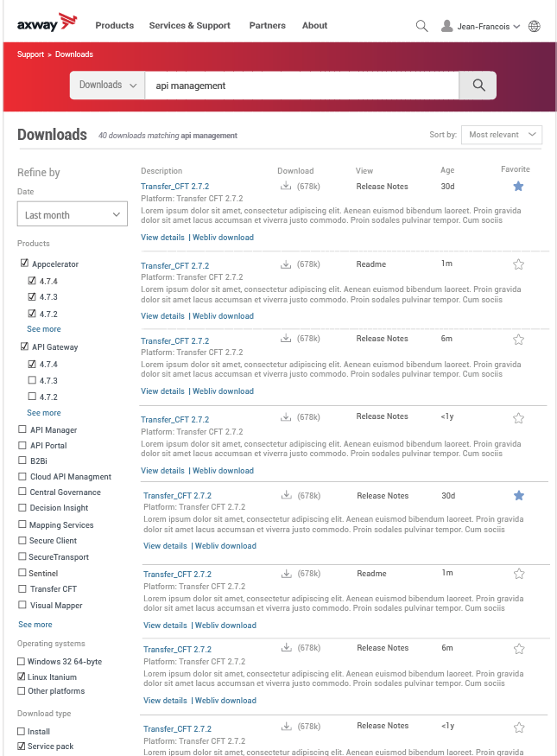Expand the Downloads search category dropdown

pyautogui.click(x=107, y=86)
